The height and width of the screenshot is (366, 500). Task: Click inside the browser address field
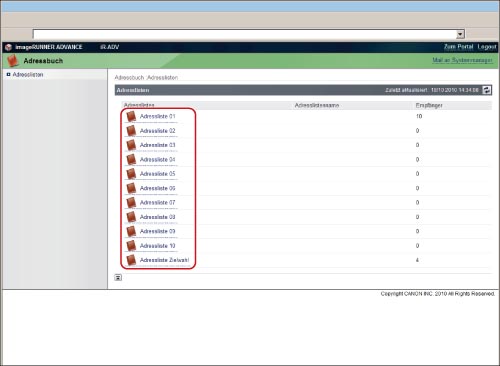[x=245, y=34]
